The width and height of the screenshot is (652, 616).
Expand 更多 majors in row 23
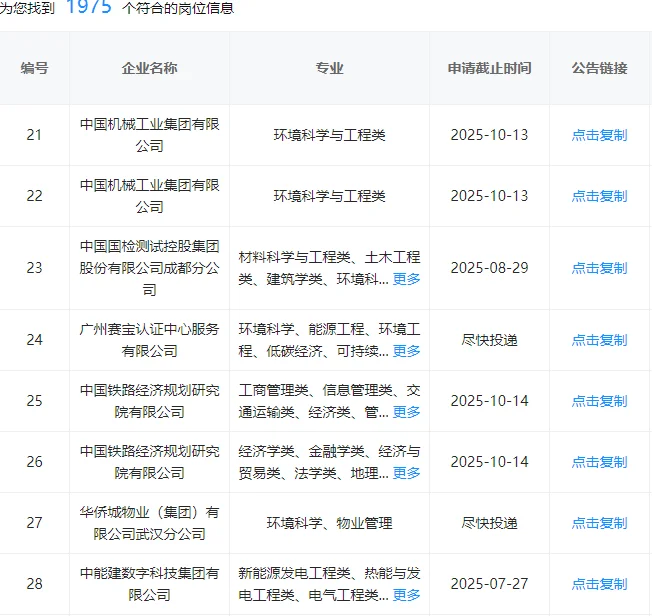coord(406,279)
